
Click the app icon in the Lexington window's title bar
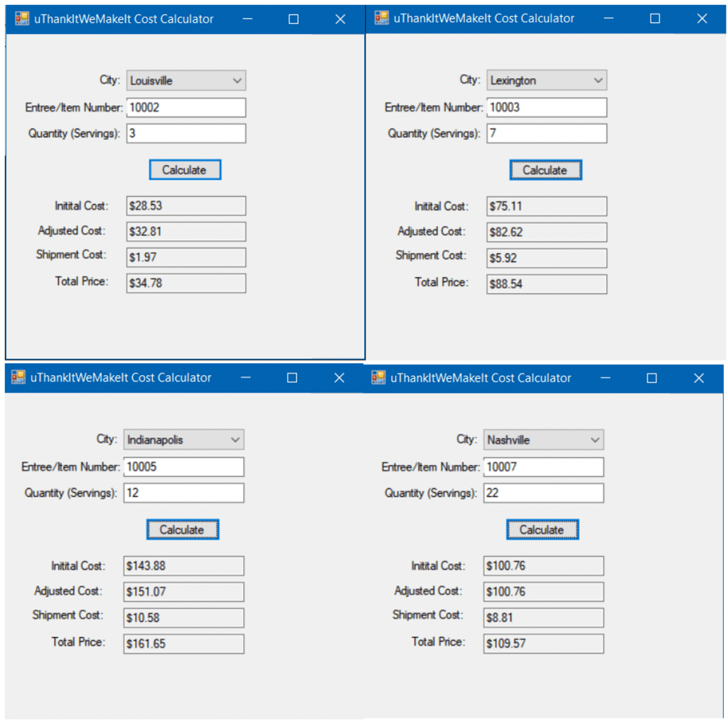pyautogui.click(x=382, y=18)
